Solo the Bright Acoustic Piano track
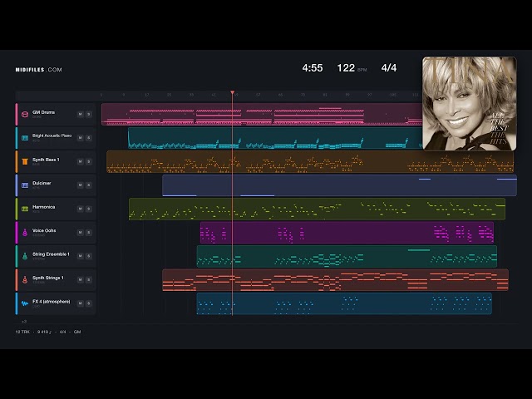The image size is (532, 399). tap(89, 138)
